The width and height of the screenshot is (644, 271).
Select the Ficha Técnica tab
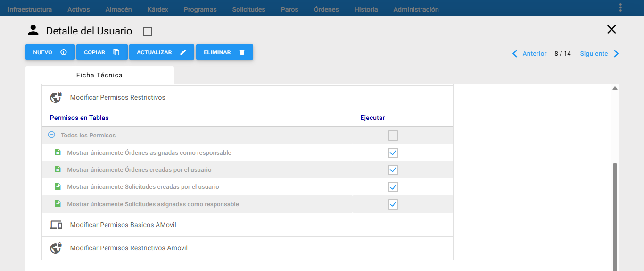click(x=99, y=75)
